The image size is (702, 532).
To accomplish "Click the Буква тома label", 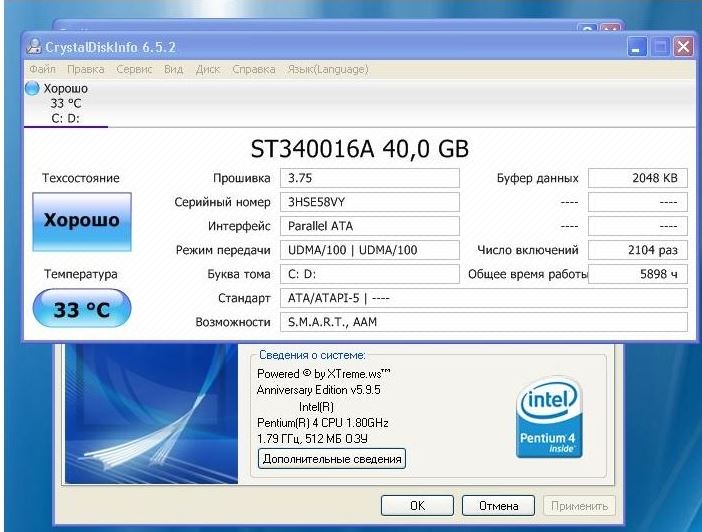I will 239,274.
